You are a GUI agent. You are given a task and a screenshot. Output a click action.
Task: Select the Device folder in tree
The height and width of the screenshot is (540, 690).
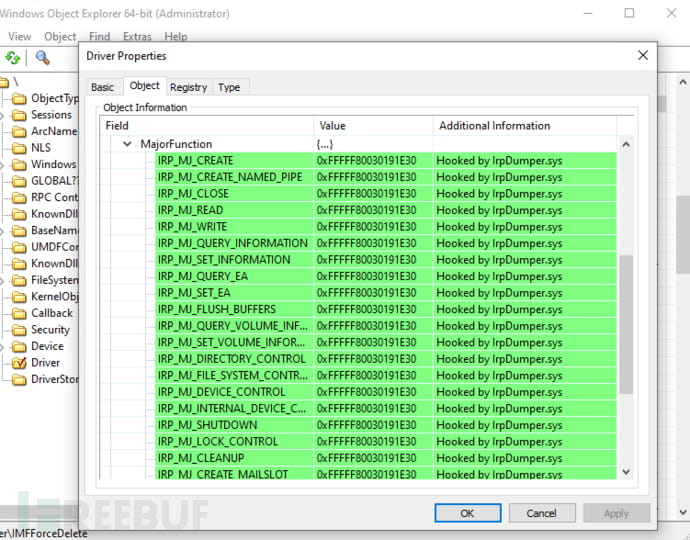46,346
